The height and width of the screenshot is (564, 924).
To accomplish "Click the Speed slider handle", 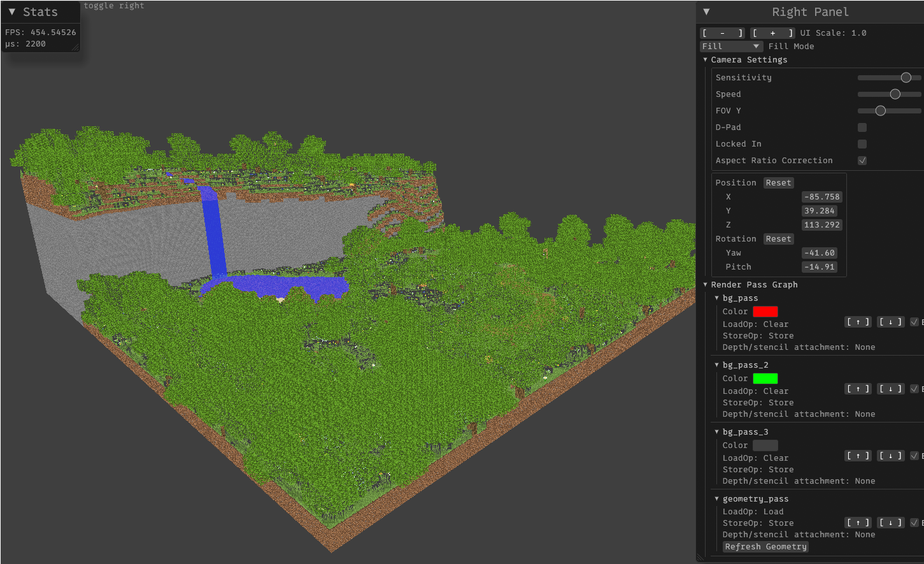I will point(895,94).
